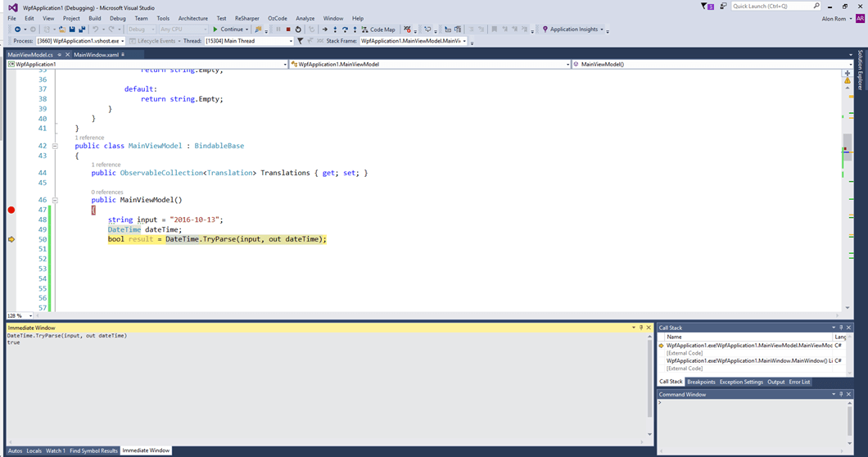Click the thread filter funnel icon
This screenshot has width=868, height=457.
coord(300,41)
